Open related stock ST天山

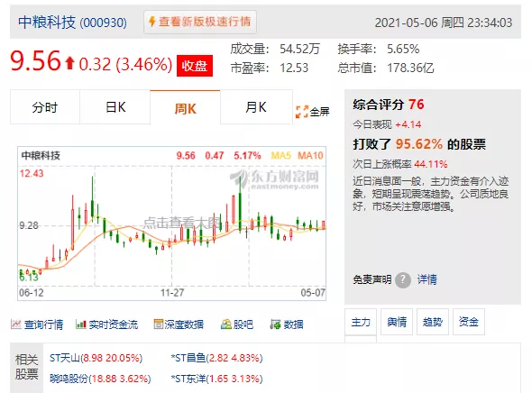pyautogui.click(x=96, y=358)
